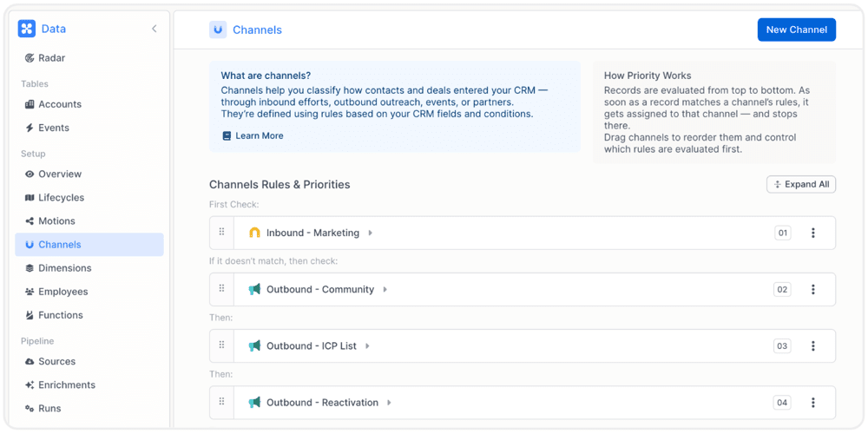Click the Data title in the sidebar header
The height and width of the screenshot is (434, 868).
[x=54, y=29]
